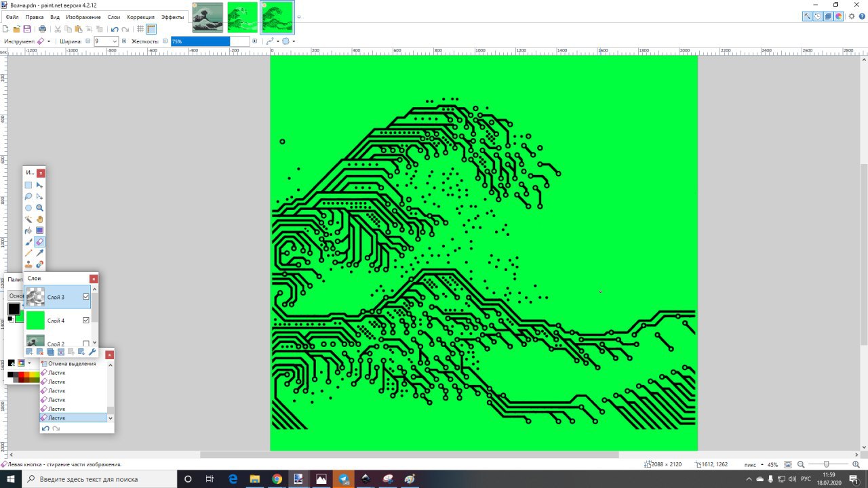Select the Rectangle Select tool
This screenshot has height=488, width=868.
click(28, 185)
